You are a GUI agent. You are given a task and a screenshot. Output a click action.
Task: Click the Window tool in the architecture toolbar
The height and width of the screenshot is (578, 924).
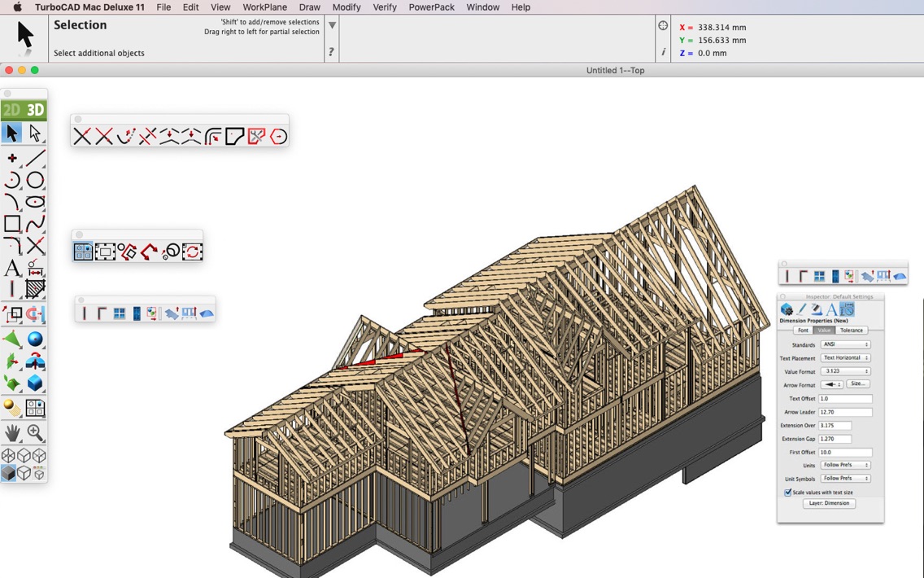coord(118,313)
